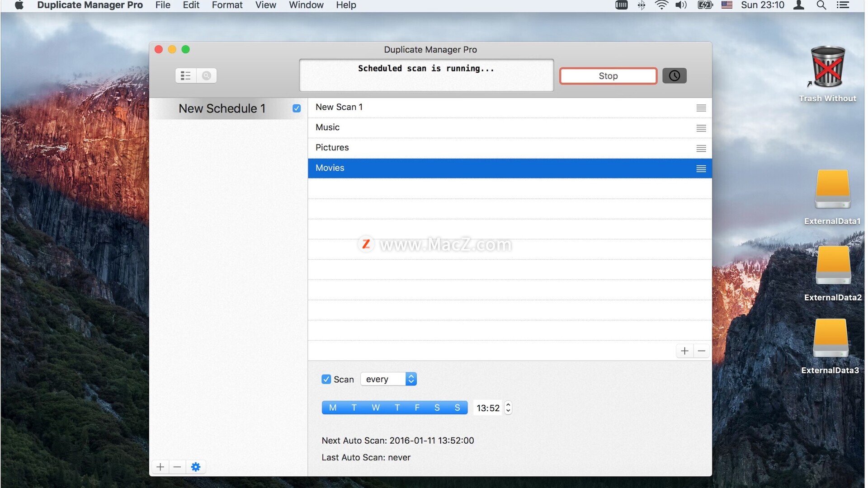The width and height of the screenshot is (868, 488).
Task: Click the gear settings icon under schedules
Action: coord(195,467)
